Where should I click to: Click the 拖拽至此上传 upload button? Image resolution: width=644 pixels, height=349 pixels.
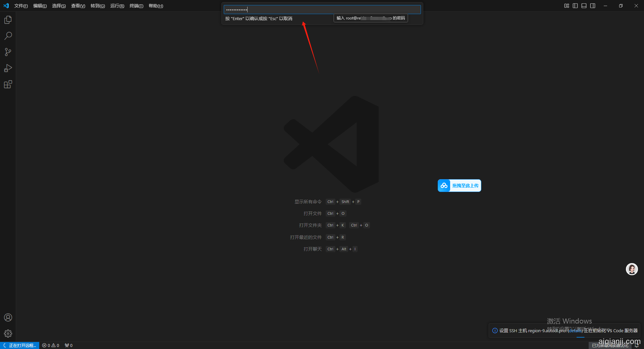(460, 186)
